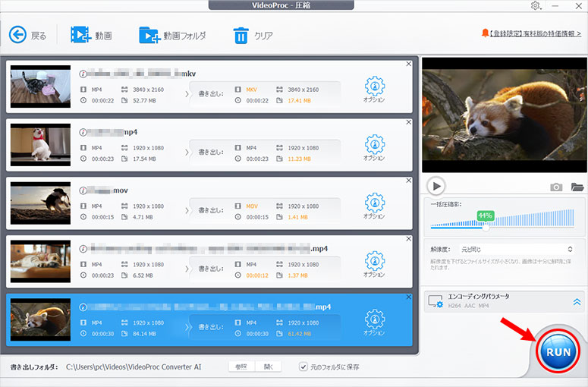The height and width of the screenshot is (387, 588).
Task: Click the MOV output format label
Action: (252, 206)
